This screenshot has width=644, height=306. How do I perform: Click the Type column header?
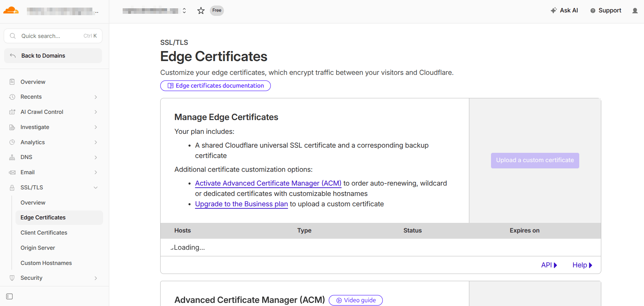[x=304, y=230]
